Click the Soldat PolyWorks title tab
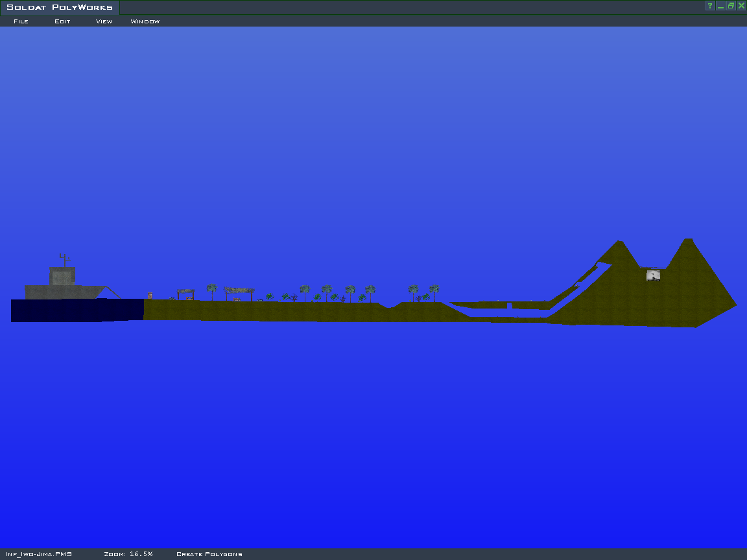747x560 pixels. pyautogui.click(x=60, y=8)
